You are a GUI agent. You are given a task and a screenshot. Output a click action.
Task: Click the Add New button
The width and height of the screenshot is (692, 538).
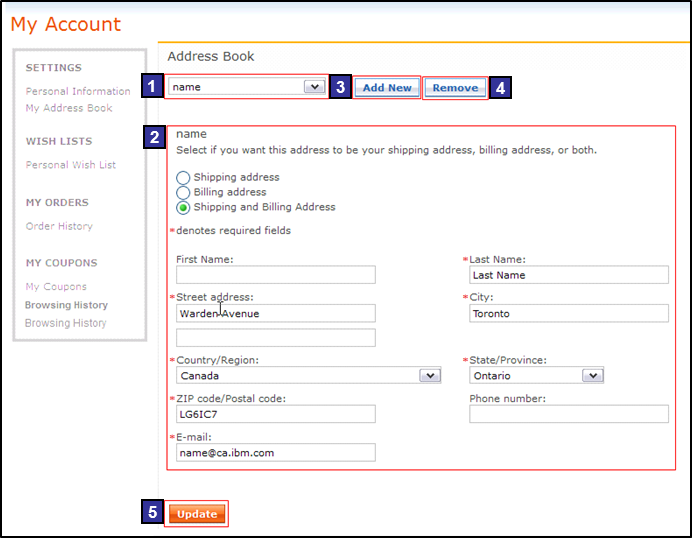pyautogui.click(x=387, y=88)
